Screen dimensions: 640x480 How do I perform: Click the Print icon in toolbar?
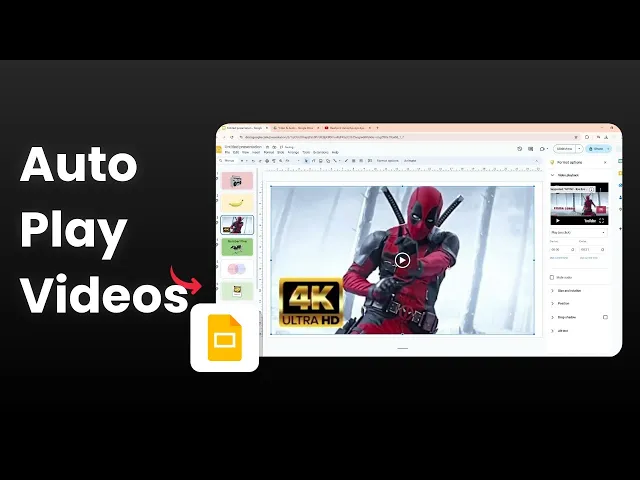[267, 161]
